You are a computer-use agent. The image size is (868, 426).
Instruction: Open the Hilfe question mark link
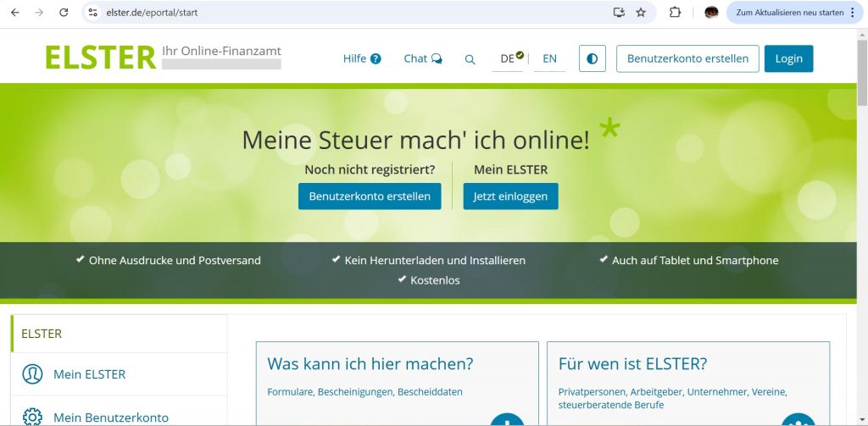click(x=362, y=58)
